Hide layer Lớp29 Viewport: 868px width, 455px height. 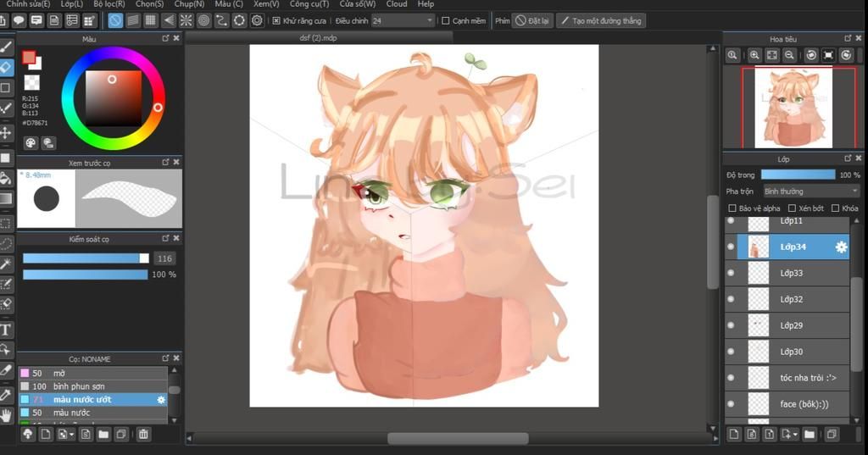tap(731, 325)
